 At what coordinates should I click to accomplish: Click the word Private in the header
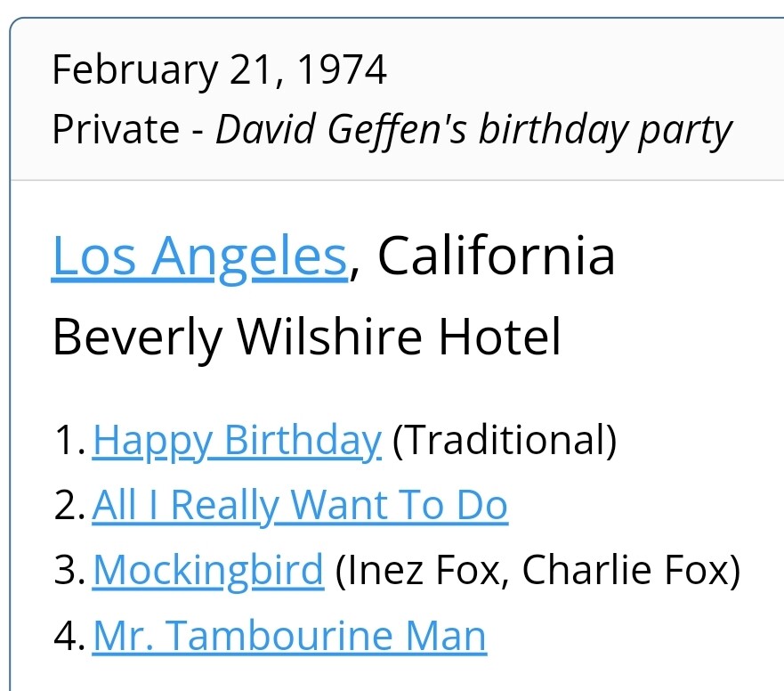click(116, 130)
